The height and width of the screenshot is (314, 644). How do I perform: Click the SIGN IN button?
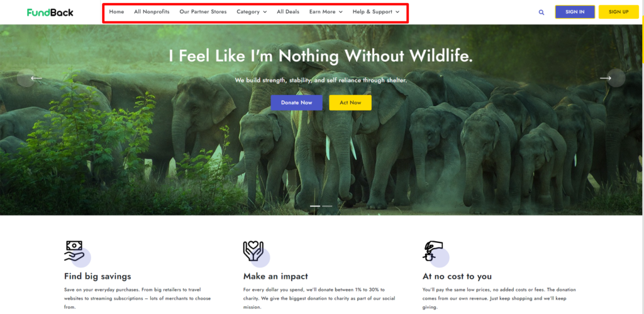pos(575,12)
